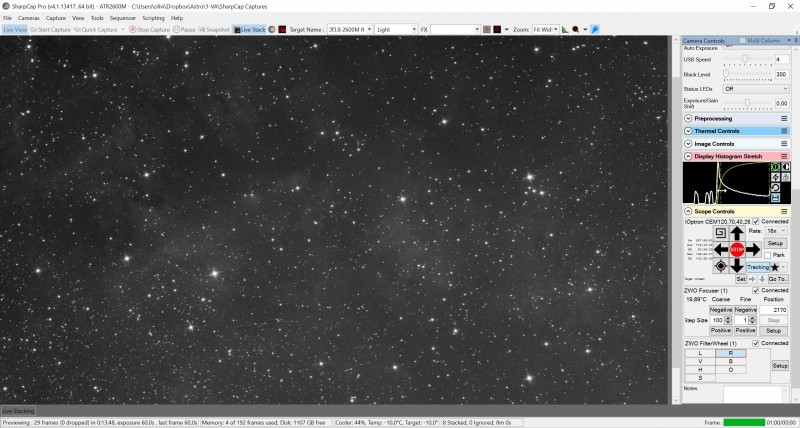
Task: Click the Live View toolbar button
Action: (x=15, y=30)
